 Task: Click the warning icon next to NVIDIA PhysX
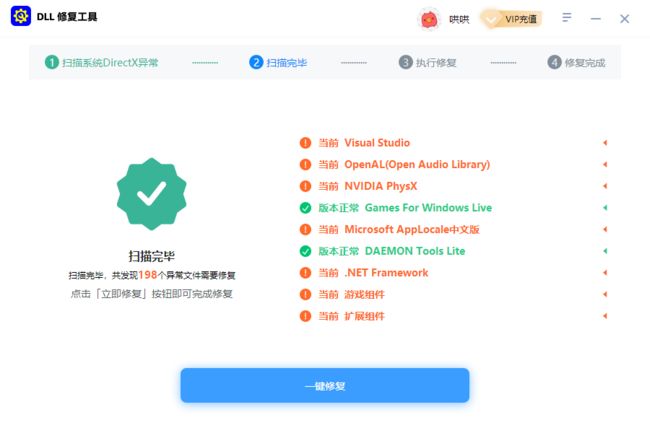coord(306,186)
